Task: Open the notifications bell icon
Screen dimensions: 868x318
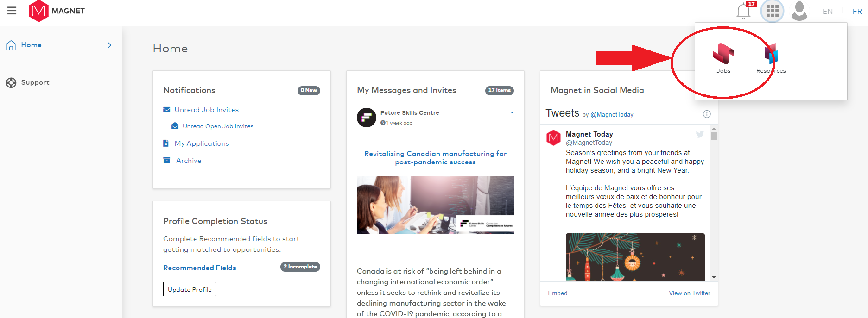Action: coord(744,11)
